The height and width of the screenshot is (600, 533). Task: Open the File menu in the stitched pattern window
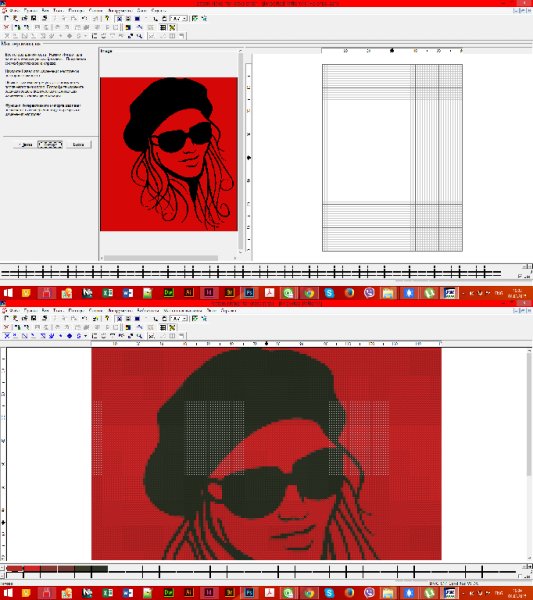14,310
